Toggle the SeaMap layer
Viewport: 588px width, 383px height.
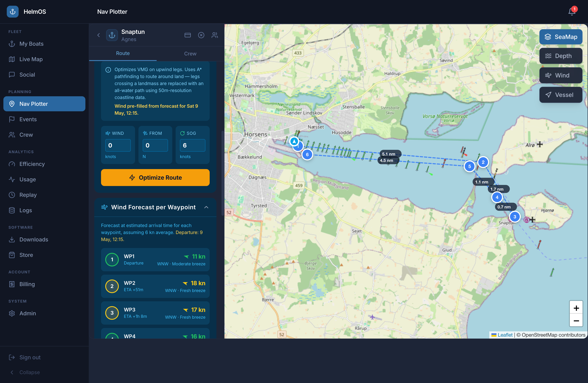[561, 37]
